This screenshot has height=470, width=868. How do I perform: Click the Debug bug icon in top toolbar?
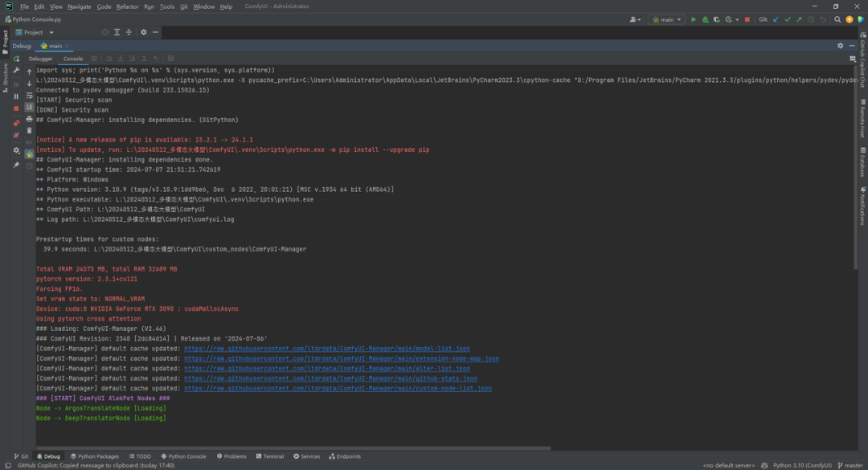point(706,20)
